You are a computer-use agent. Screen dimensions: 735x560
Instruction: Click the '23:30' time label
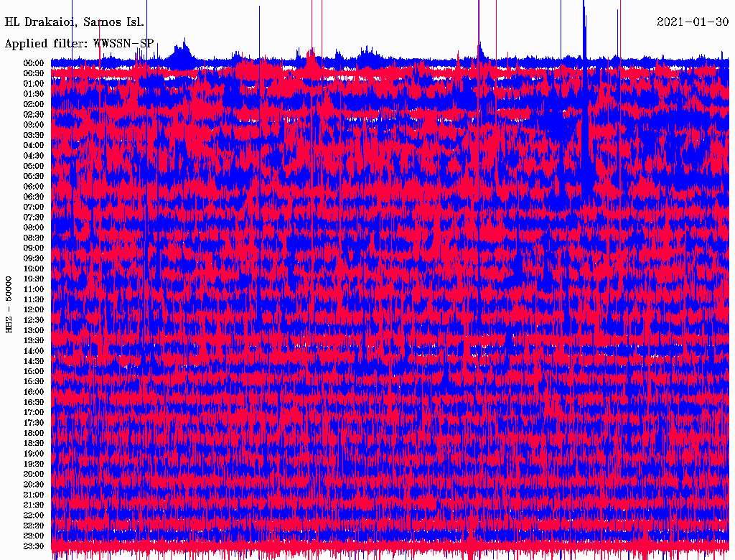pos(34,546)
